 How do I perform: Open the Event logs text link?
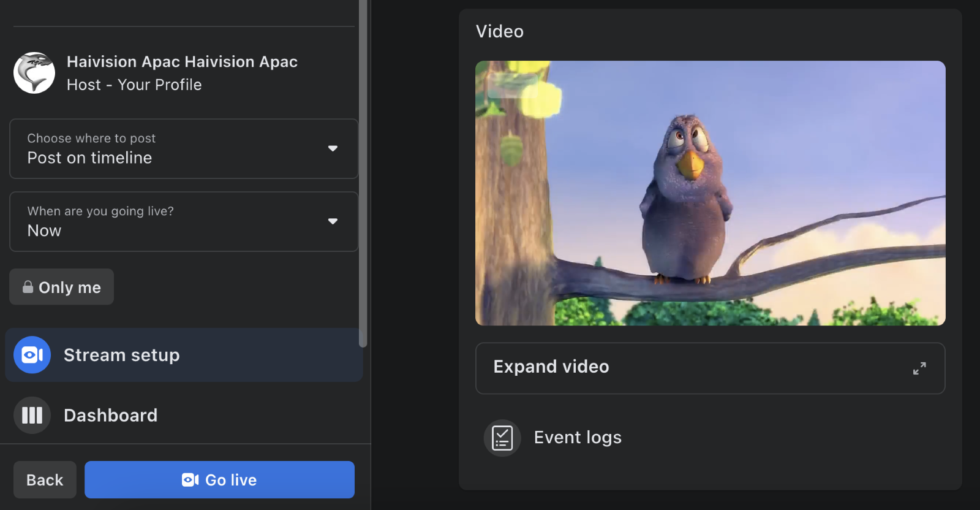578,438
